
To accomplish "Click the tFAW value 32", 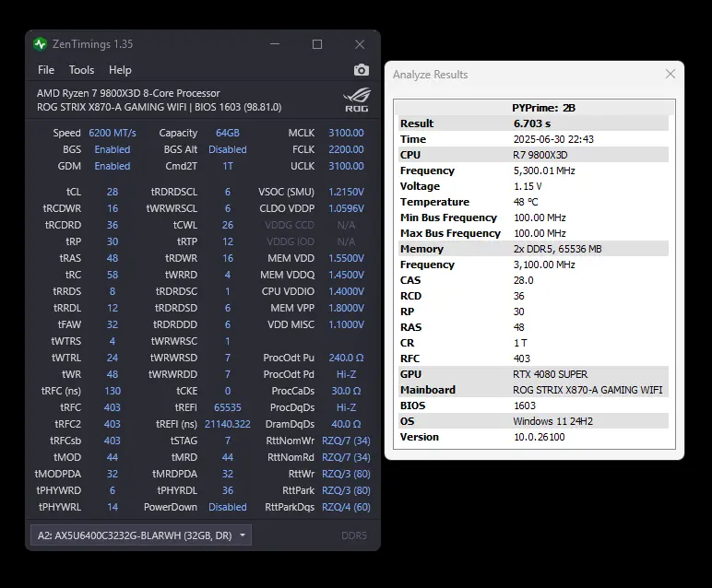I will [x=113, y=324].
